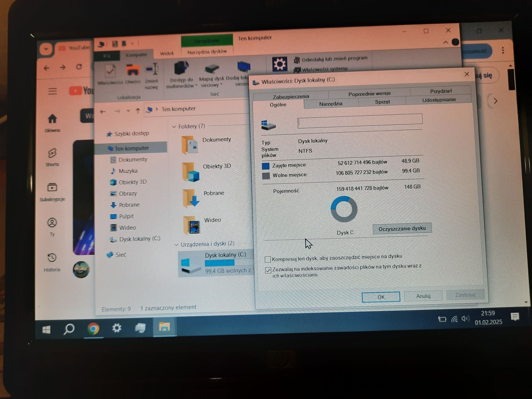Open the Plik ribbon tab
This screenshot has height=399, width=532.
[107, 56]
